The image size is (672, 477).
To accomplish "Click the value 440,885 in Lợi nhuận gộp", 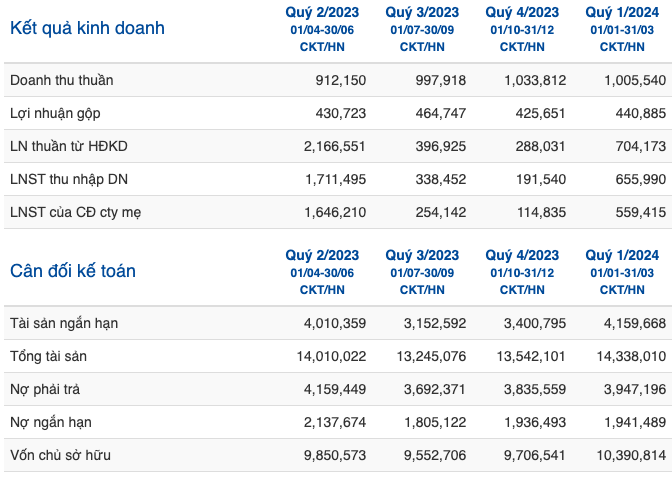I will [641, 113].
